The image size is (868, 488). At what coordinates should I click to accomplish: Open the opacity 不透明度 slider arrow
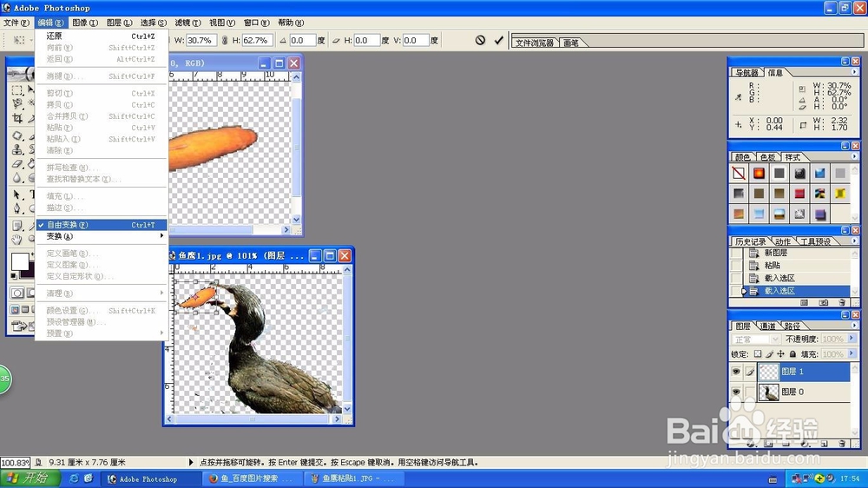[852, 339]
